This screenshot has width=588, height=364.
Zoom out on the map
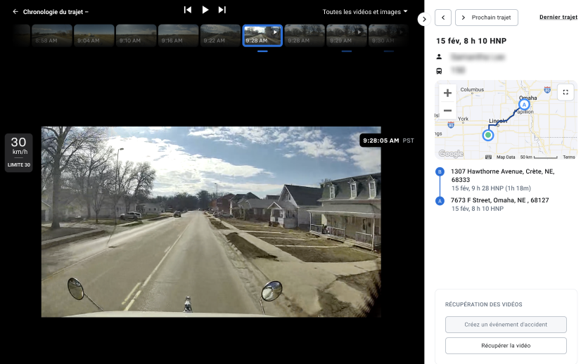(447, 110)
